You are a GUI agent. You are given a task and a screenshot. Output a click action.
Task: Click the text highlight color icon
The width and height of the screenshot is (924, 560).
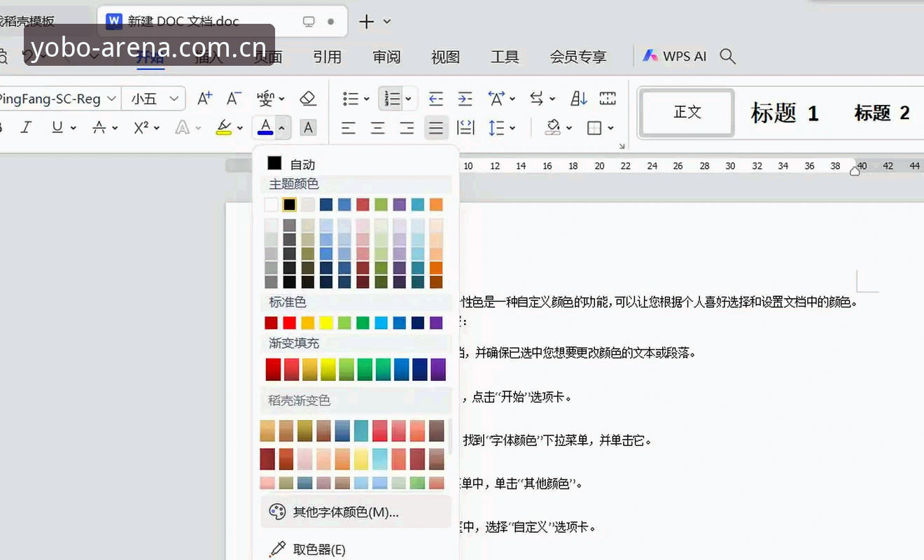(x=223, y=127)
